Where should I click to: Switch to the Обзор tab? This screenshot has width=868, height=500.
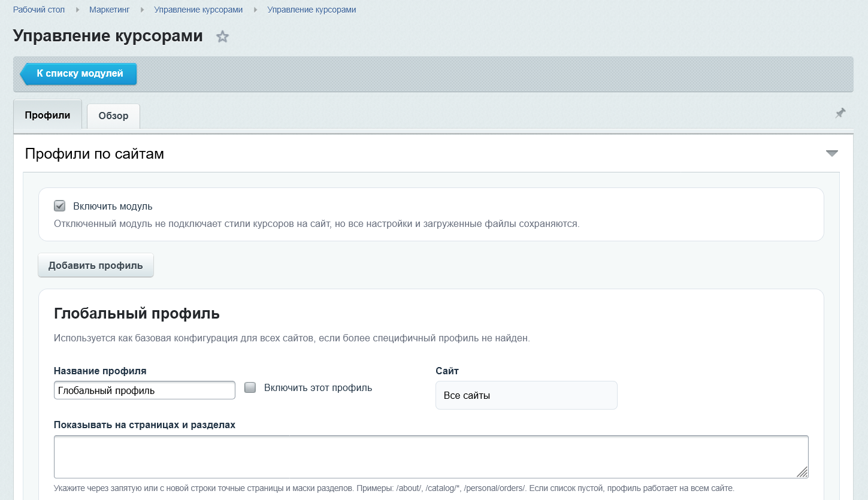[x=113, y=116]
